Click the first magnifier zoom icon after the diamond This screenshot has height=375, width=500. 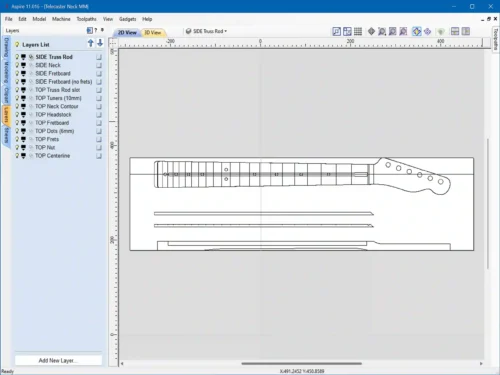click(382, 31)
